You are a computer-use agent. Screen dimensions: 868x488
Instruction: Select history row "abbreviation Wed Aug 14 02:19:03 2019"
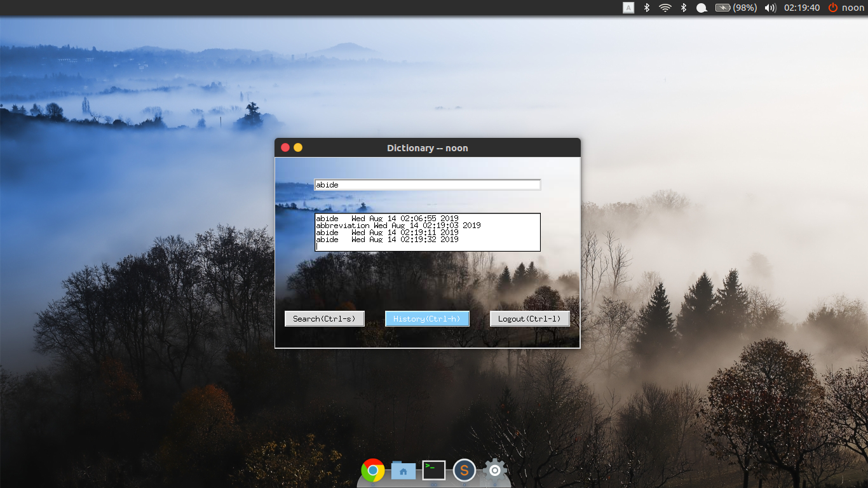click(398, 226)
